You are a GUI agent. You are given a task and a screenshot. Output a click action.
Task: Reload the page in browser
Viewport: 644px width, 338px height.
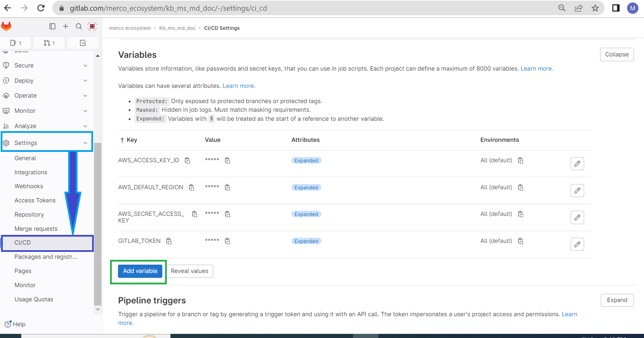(x=41, y=8)
